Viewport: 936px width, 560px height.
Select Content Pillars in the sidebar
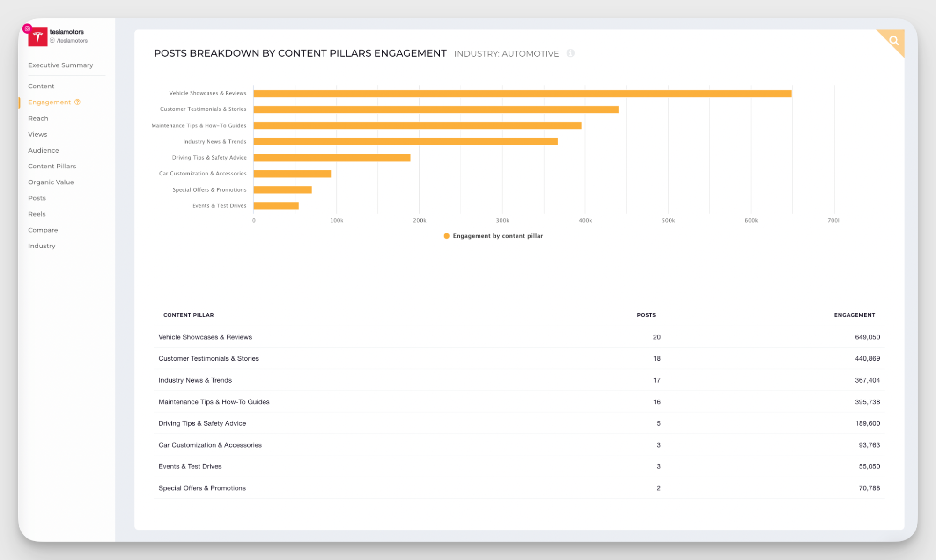52,166
